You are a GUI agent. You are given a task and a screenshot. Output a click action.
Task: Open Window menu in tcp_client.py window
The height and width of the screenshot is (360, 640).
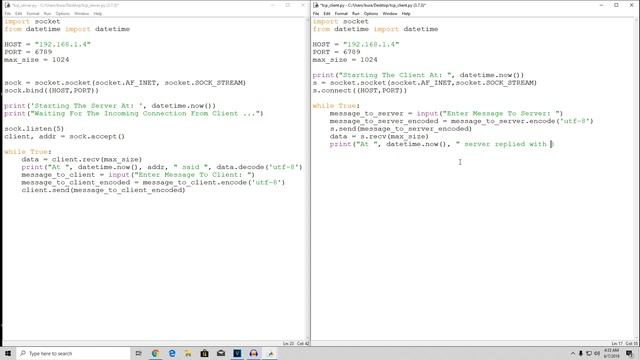tap(390, 13)
